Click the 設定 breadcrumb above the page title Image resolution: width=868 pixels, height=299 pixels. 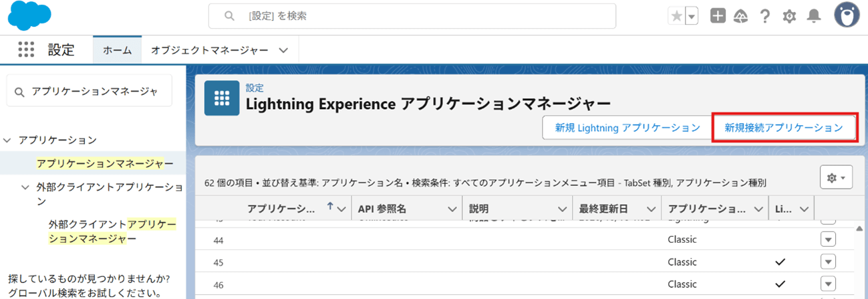[x=255, y=88]
